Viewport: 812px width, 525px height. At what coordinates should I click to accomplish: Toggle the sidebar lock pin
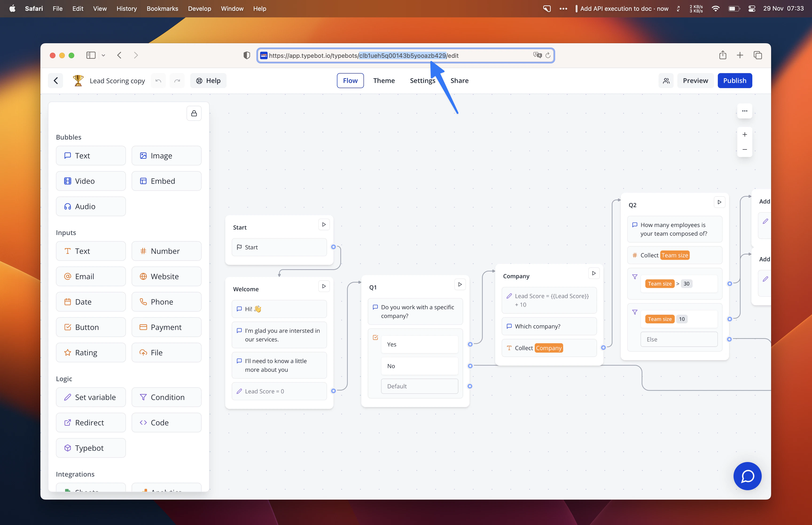coord(194,113)
